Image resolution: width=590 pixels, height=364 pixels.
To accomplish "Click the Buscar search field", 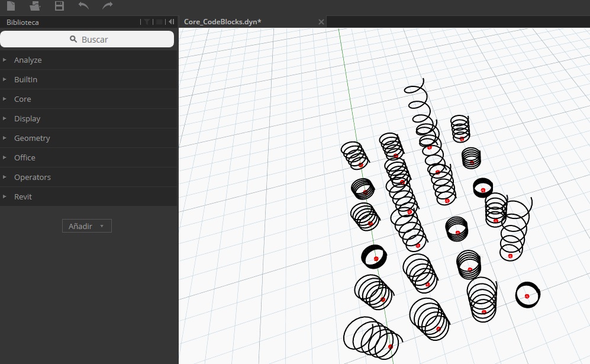I will coord(87,39).
